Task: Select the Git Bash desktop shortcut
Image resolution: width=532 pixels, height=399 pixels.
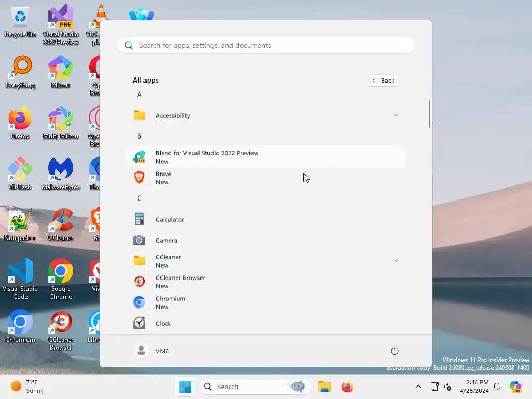Action: click(x=20, y=174)
